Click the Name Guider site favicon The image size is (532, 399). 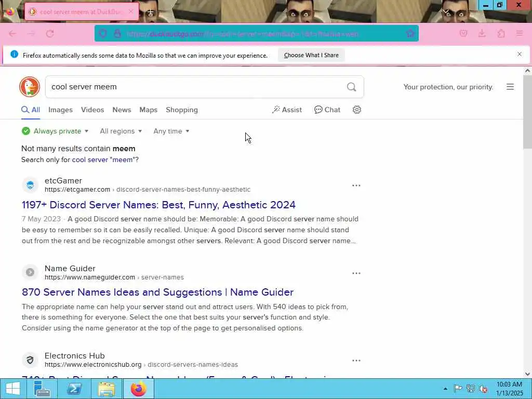point(30,272)
